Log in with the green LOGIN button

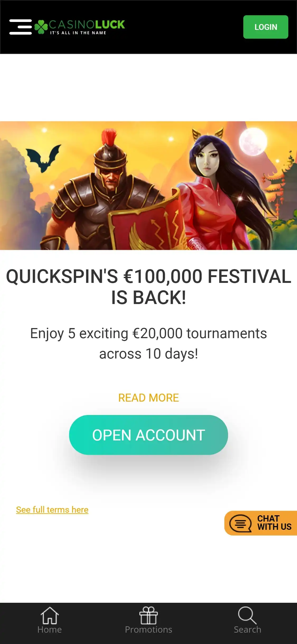266,27
